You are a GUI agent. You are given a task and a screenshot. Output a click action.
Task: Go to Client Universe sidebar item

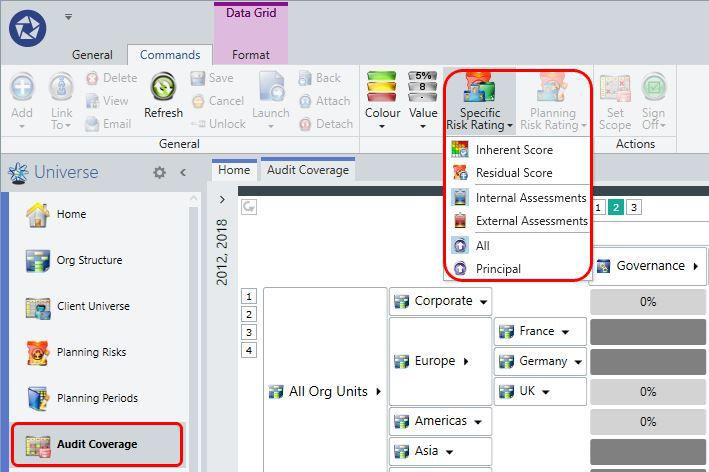click(x=93, y=307)
